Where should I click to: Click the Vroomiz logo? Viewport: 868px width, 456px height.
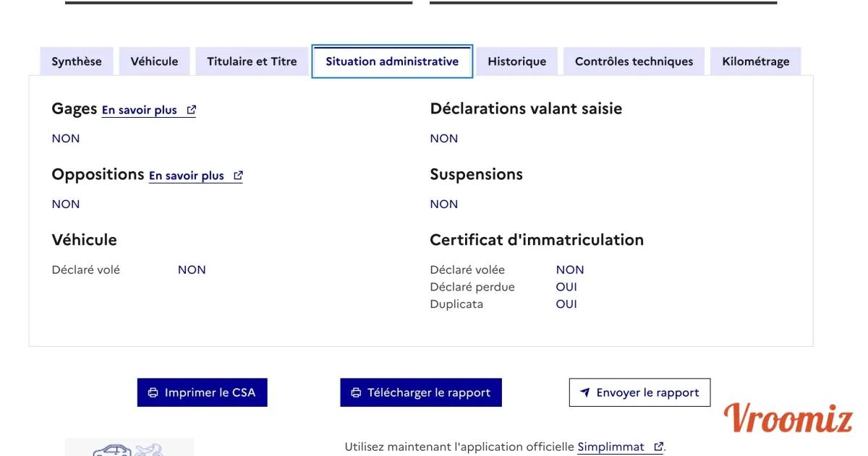pyautogui.click(x=788, y=418)
